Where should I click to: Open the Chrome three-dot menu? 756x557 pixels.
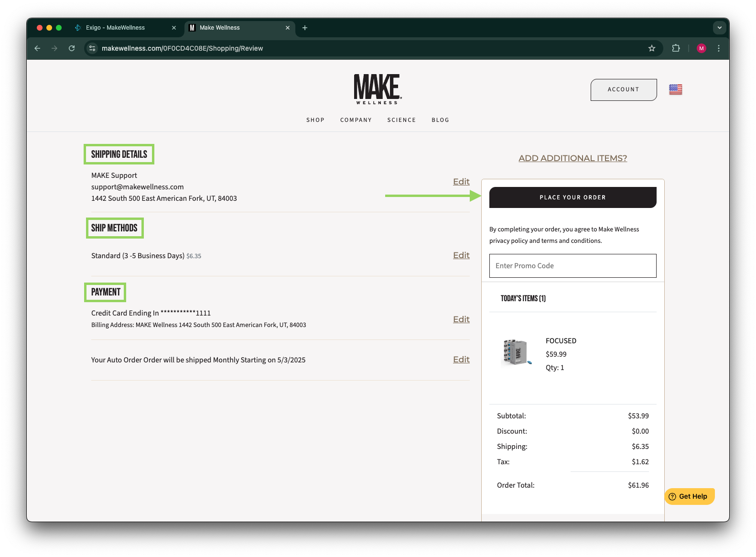click(719, 48)
